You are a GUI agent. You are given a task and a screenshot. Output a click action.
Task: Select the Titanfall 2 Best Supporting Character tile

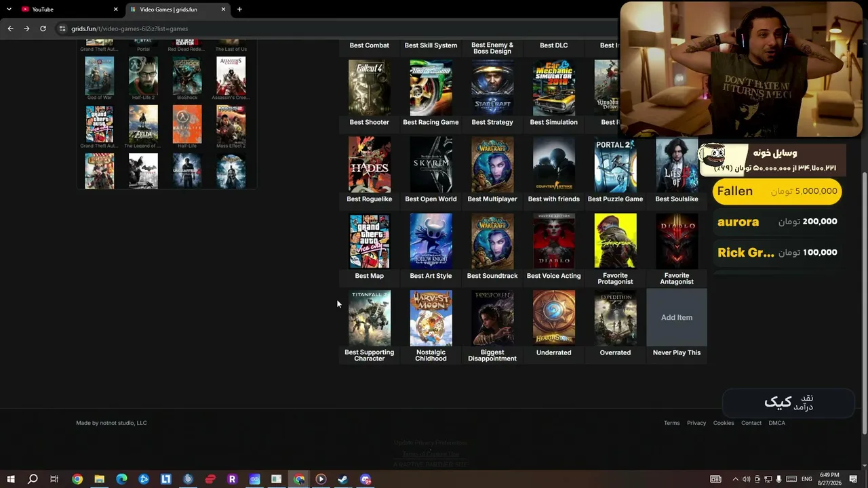pos(370,318)
